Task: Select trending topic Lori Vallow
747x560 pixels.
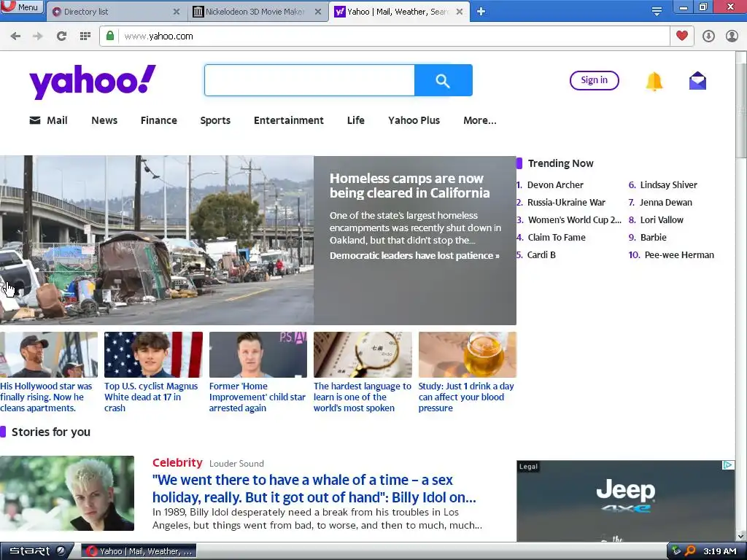Action: pos(662,220)
